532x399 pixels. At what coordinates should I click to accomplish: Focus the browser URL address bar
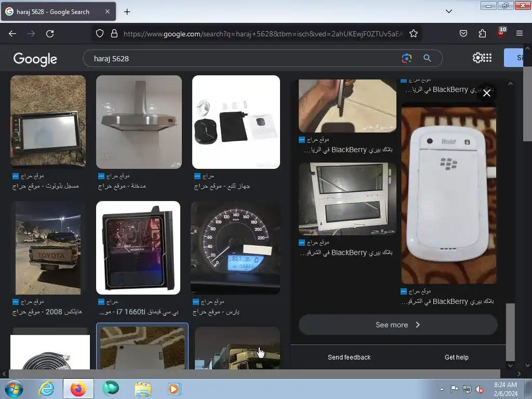(x=263, y=34)
